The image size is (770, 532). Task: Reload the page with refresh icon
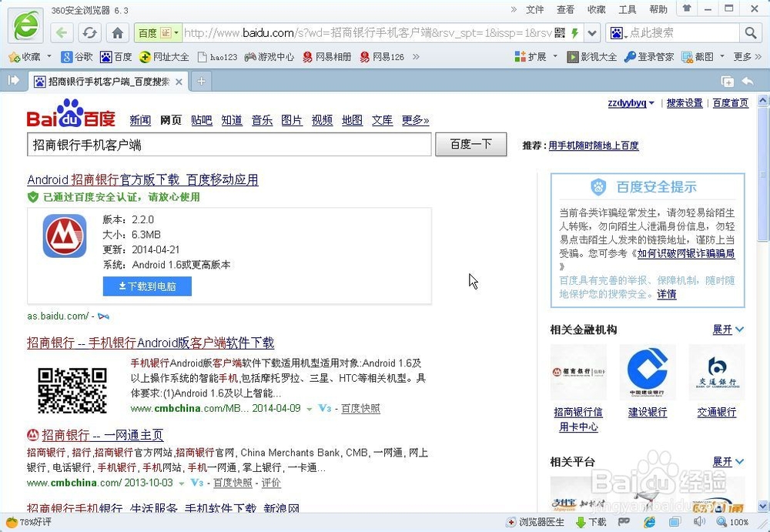89,33
